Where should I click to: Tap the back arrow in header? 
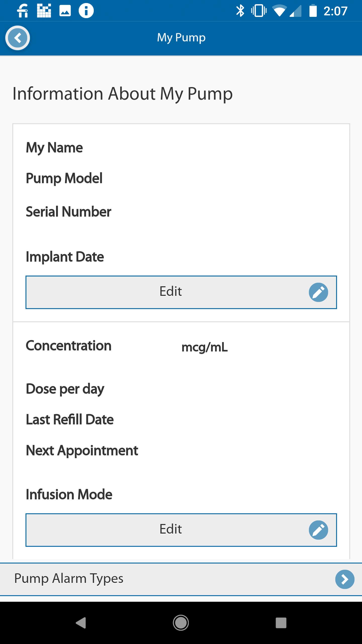pyautogui.click(x=18, y=38)
